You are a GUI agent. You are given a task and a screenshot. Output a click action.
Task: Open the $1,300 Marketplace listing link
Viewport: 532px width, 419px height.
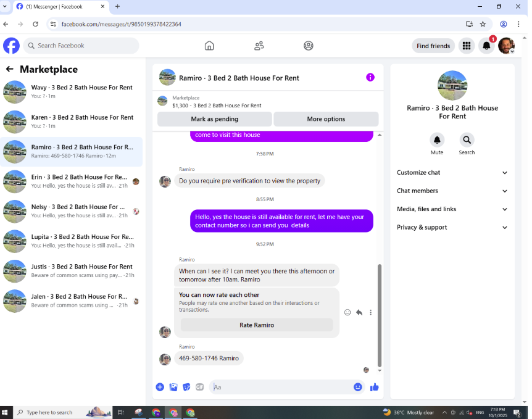click(x=217, y=106)
